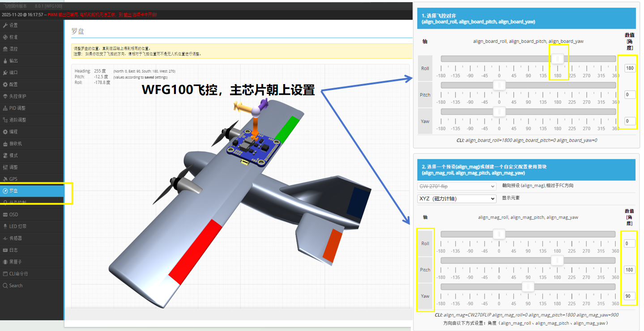Click the OSD icon in sidebar
The width and height of the screenshot is (644, 331).
[5, 215]
